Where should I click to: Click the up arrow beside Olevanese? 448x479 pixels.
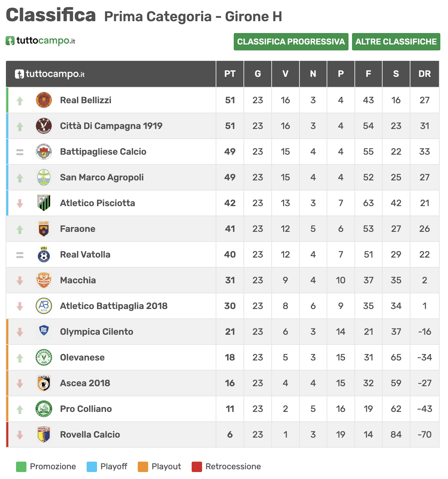coord(20,357)
